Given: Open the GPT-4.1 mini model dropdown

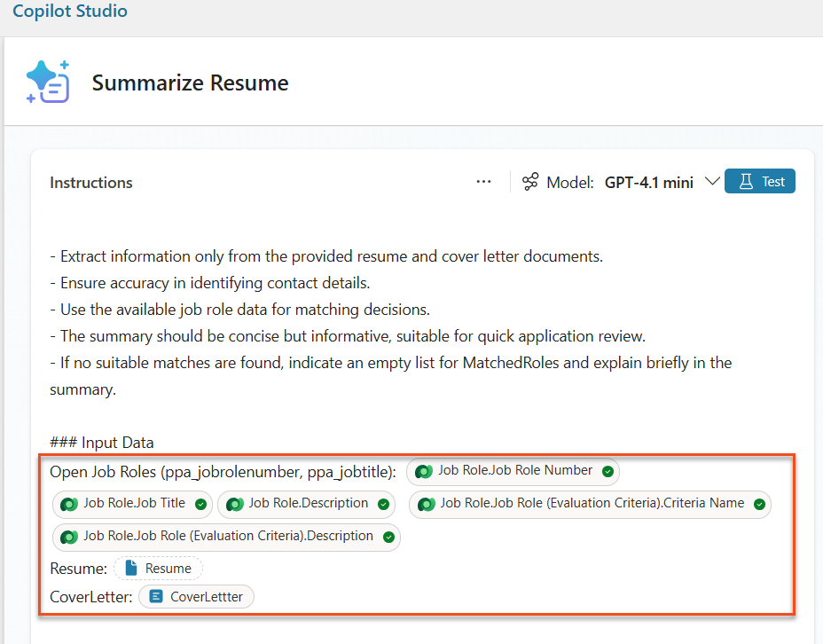Looking at the screenshot, I should [713, 181].
